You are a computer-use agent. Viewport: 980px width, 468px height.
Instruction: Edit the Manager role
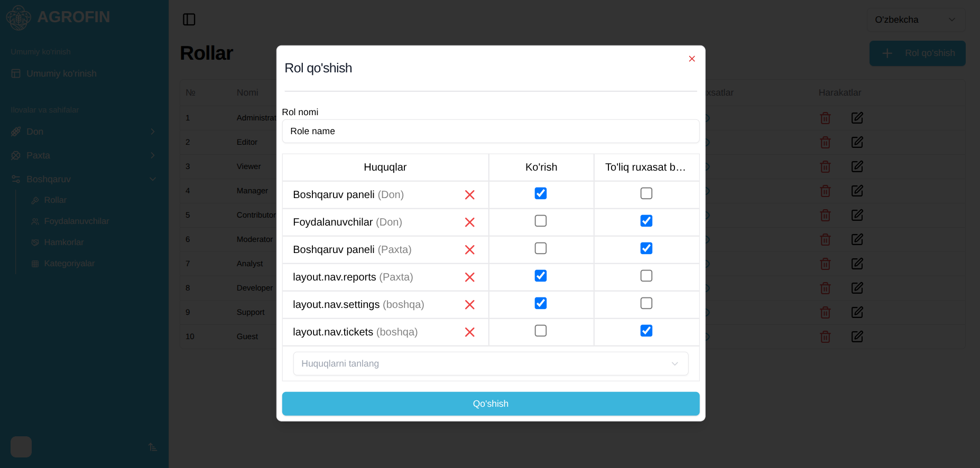pyautogui.click(x=857, y=191)
